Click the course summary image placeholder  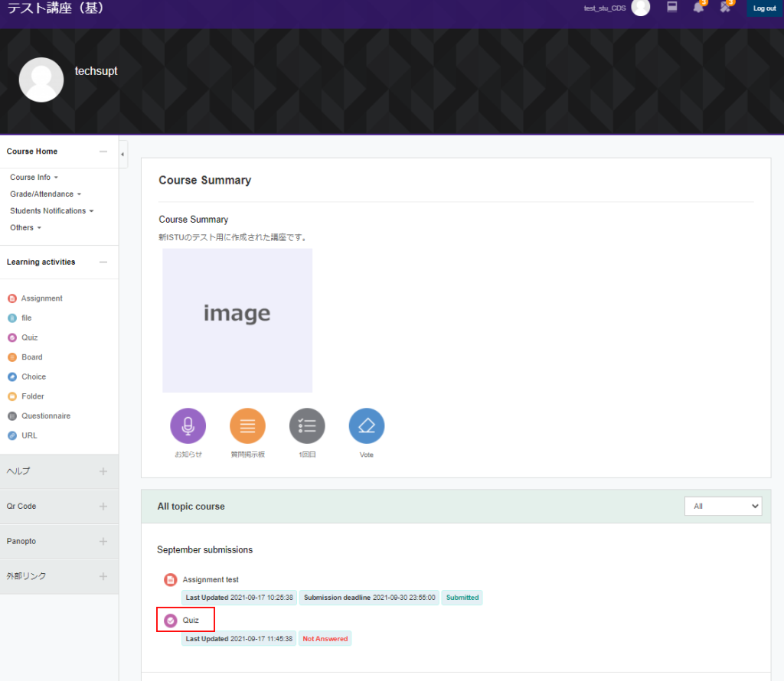237,321
